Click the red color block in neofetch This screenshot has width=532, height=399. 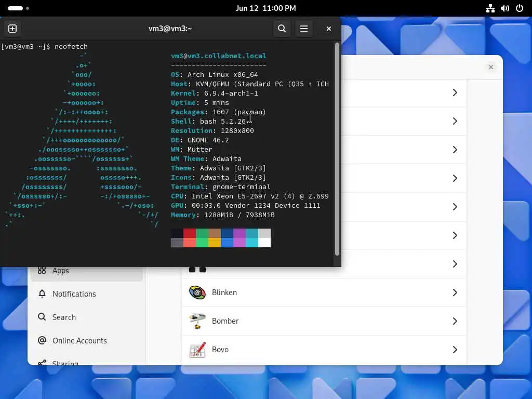coord(190,233)
